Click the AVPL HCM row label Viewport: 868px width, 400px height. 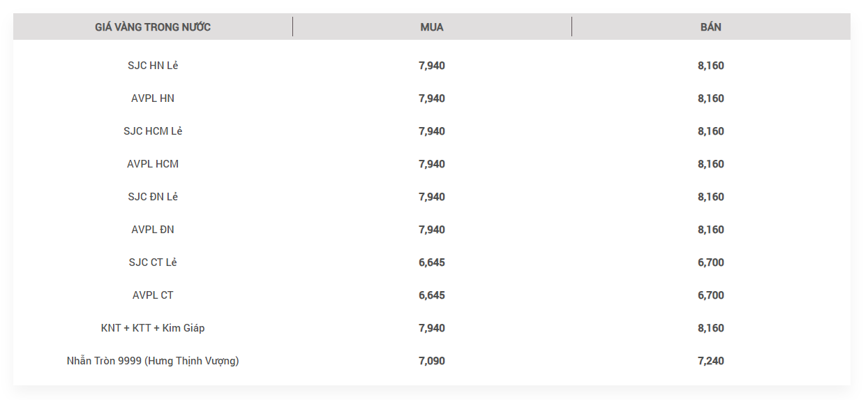click(153, 164)
